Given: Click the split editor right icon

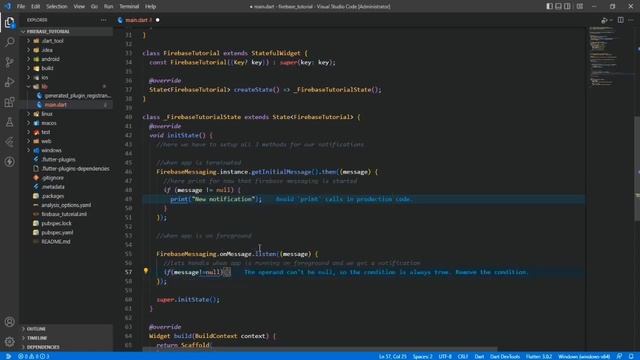Looking at the screenshot, I should tap(620, 20).
